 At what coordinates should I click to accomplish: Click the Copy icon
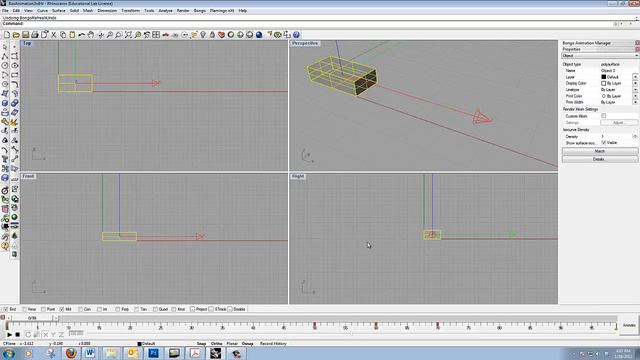click(x=63, y=35)
